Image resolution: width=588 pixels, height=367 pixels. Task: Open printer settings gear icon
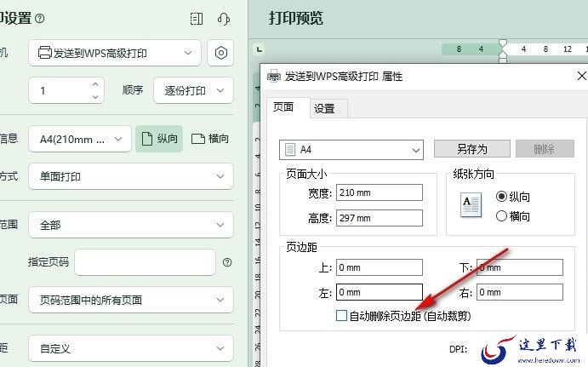click(x=220, y=53)
